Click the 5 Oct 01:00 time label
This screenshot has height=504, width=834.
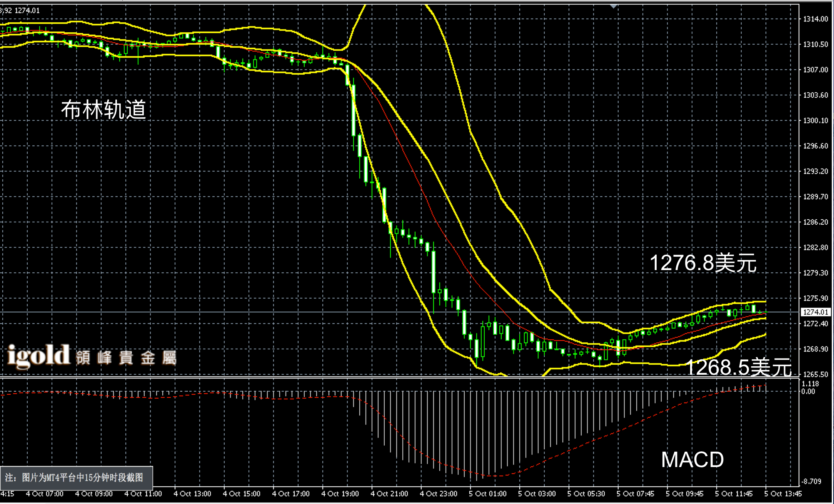[x=487, y=494]
